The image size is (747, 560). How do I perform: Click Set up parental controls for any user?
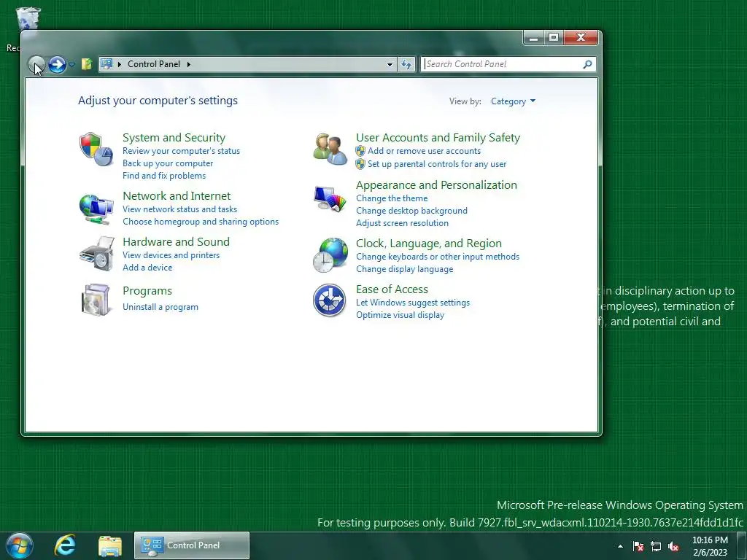(437, 164)
